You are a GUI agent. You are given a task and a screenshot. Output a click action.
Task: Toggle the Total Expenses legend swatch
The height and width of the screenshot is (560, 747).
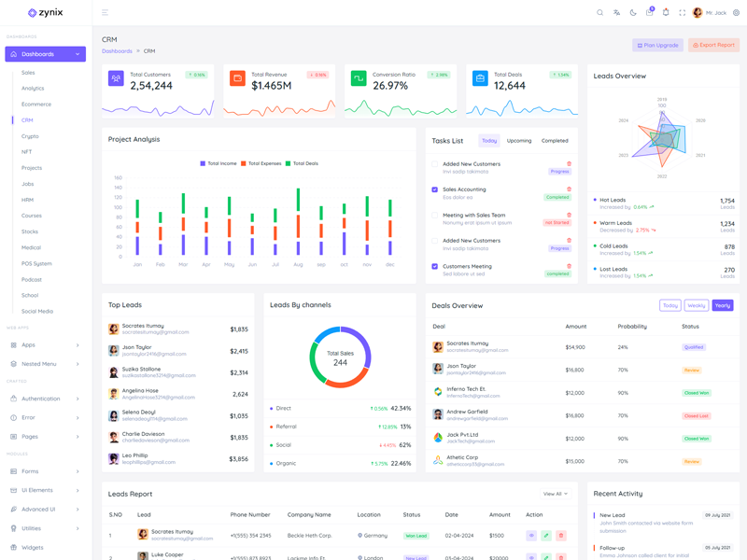tap(245, 163)
